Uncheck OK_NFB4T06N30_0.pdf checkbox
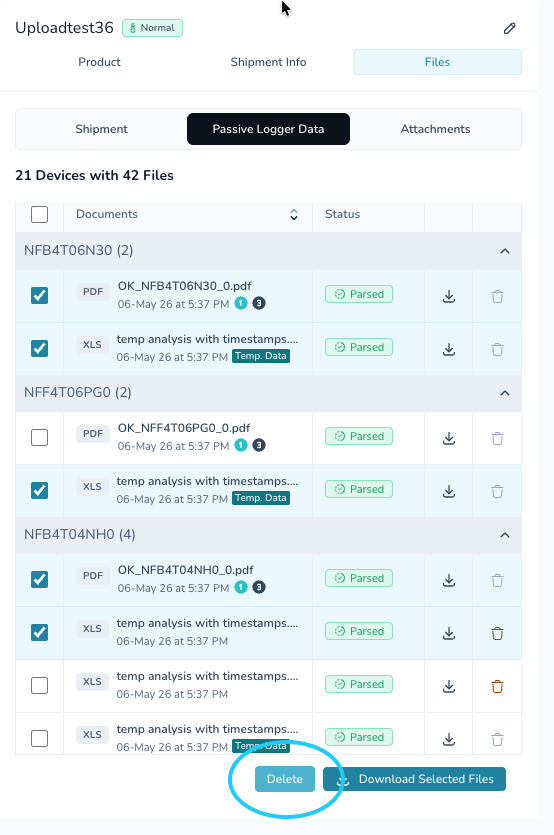Screen dimensions: 554x835 (x=39, y=296)
